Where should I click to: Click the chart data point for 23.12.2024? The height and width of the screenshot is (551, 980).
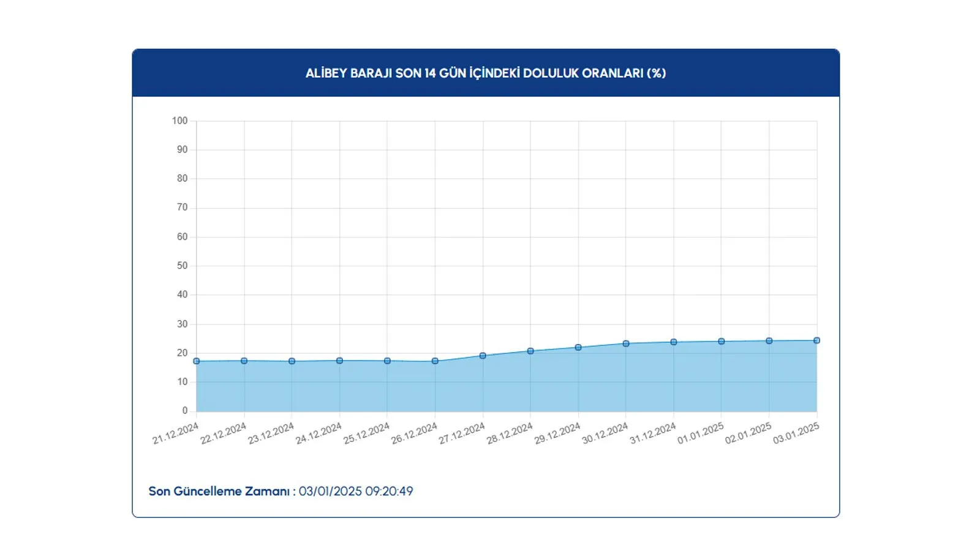(x=292, y=361)
